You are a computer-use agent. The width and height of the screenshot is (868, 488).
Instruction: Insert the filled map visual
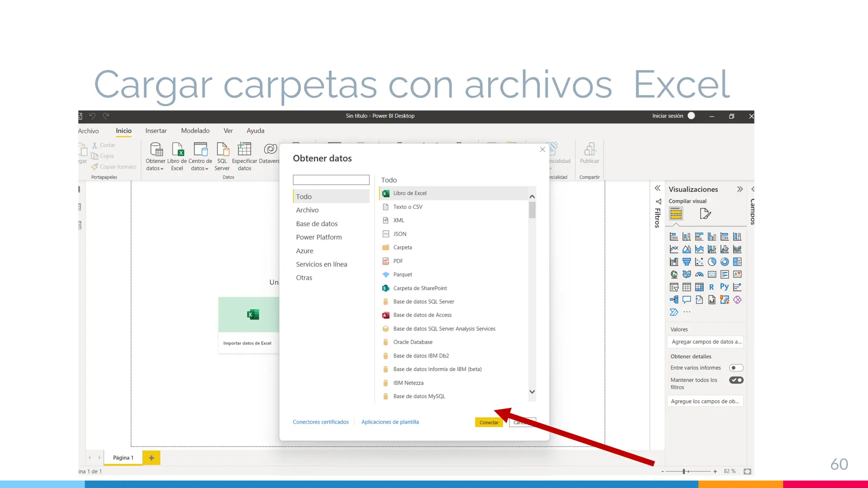click(x=687, y=274)
